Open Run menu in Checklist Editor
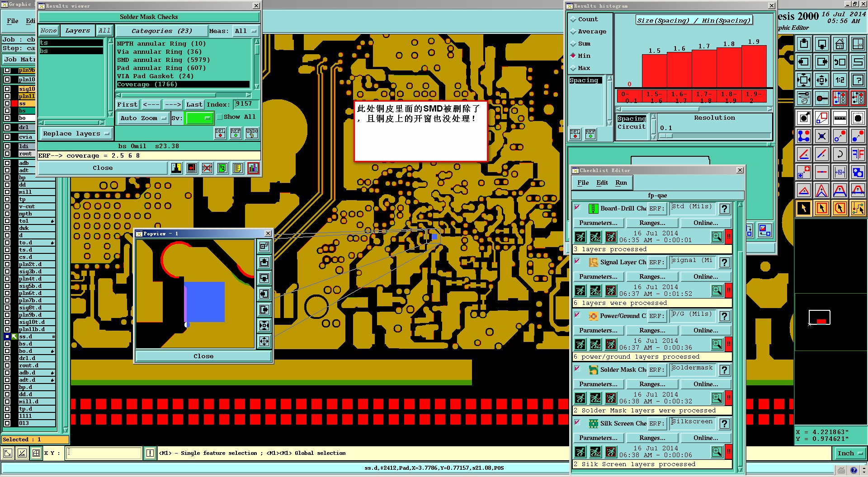Screen dimensions: 868x477 click(x=621, y=183)
